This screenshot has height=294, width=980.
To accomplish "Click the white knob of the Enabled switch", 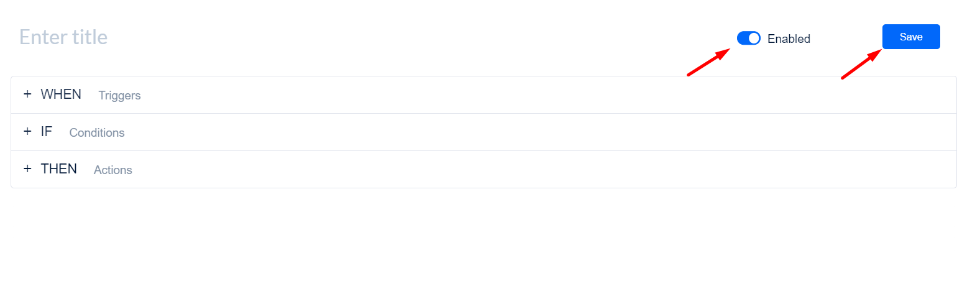I will pyautogui.click(x=754, y=39).
